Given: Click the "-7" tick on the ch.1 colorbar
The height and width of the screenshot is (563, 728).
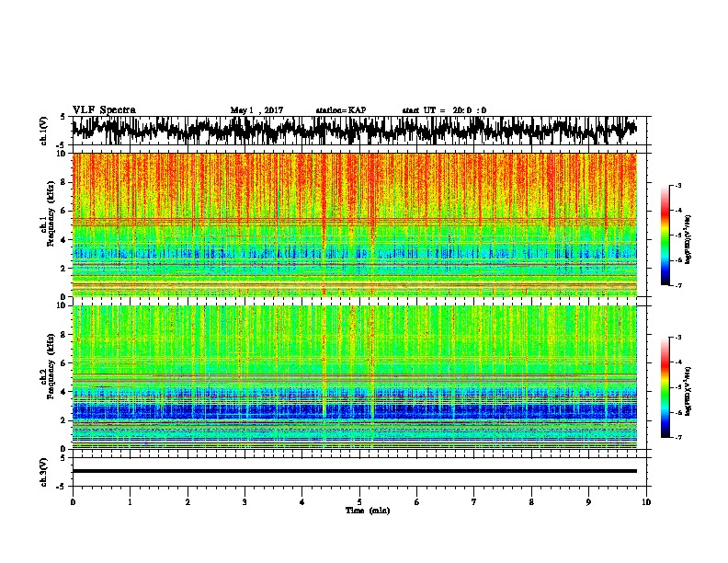Looking at the screenshot, I should pos(678,285).
